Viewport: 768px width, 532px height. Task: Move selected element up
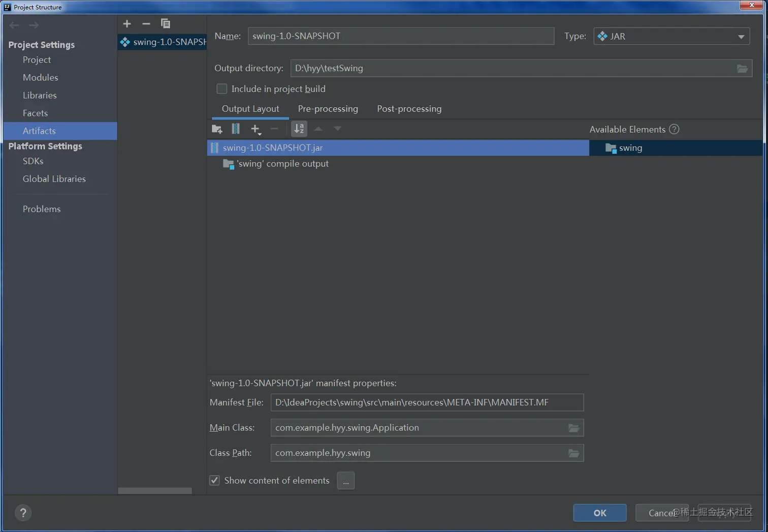click(318, 129)
